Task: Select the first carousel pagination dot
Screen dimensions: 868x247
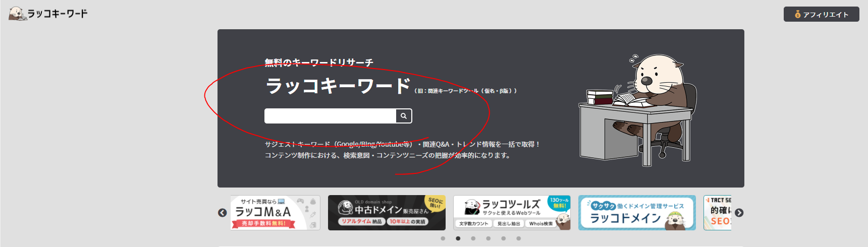Action: [x=443, y=238]
